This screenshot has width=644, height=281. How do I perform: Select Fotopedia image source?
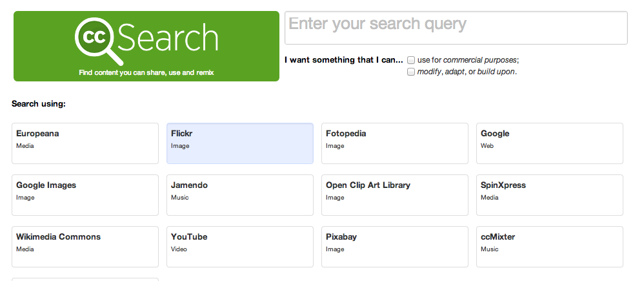pos(395,143)
